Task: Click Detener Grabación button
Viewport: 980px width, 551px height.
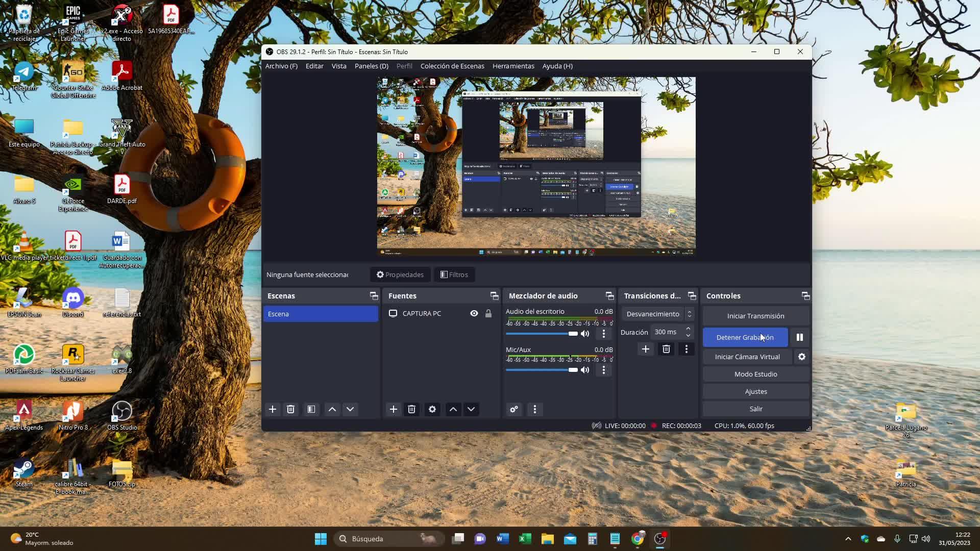Action: click(x=745, y=337)
